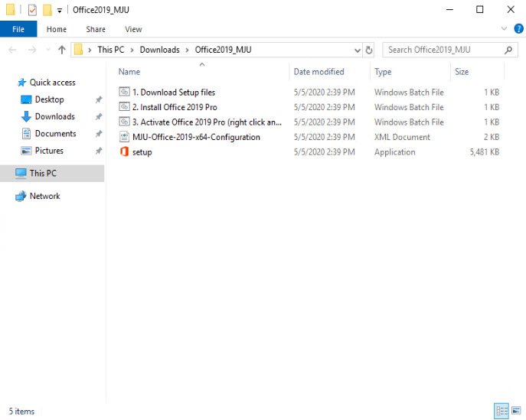Click in the Search Office2019_MJU box
This screenshot has height=420, width=526.
coord(443,50)
